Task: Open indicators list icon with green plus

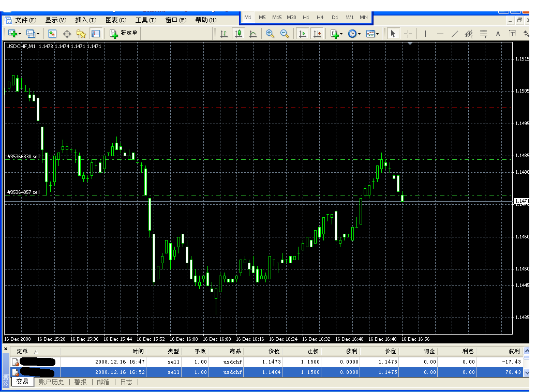Action: point(335,34)
